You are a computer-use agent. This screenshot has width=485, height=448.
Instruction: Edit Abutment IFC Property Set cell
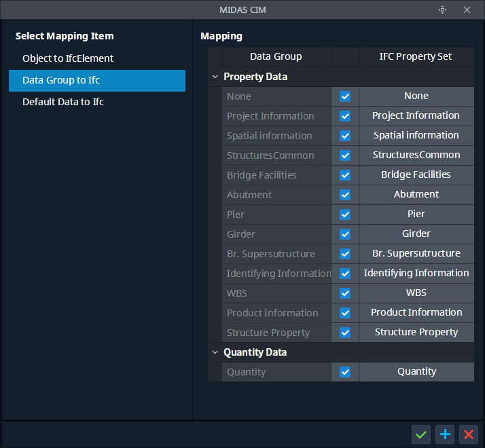click(x=416, y=195)
